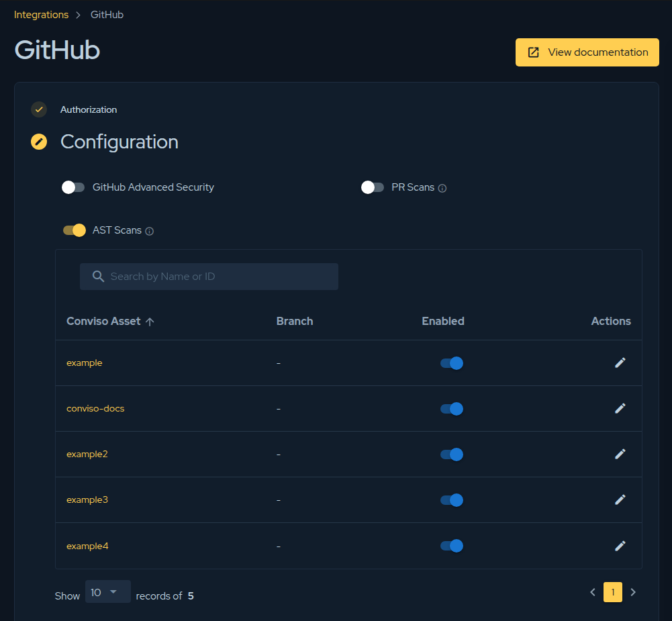This screenshot has width=672, height=621.
Task: Click the Branch column header
Action: pos(295,321)
